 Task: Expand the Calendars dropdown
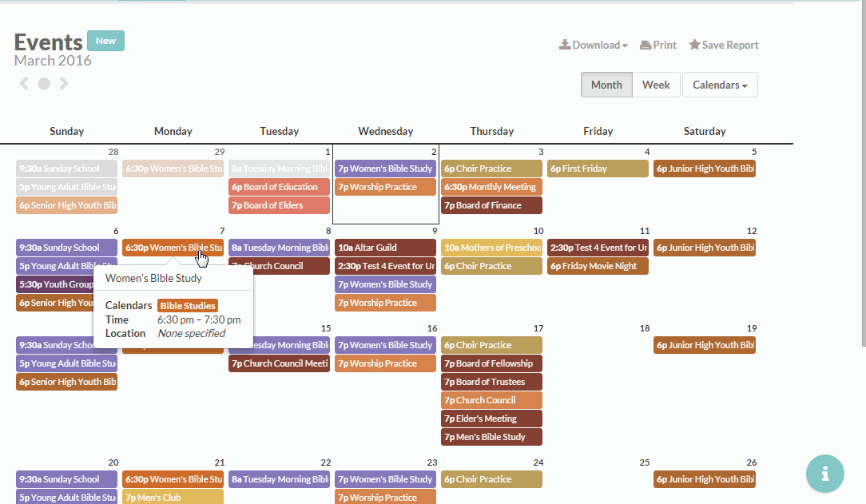coord(720,85)
